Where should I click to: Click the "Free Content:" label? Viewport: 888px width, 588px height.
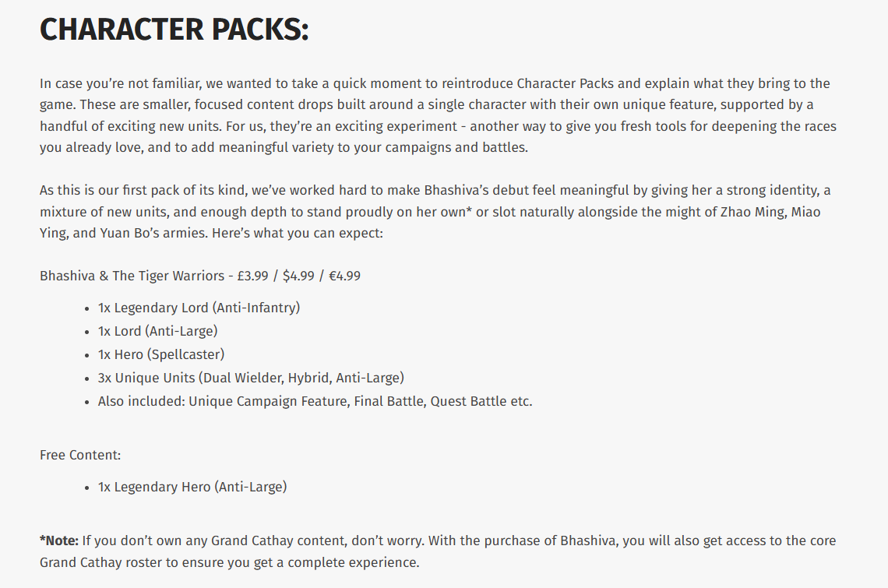(x=80, y=455)
